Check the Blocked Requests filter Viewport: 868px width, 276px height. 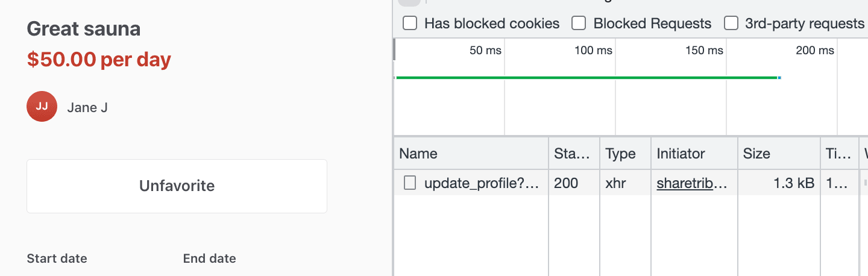coord(579,24)
